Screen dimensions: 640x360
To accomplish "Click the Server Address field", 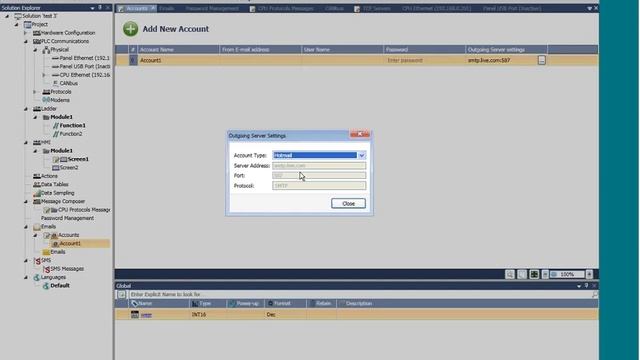I will (319, 166).
